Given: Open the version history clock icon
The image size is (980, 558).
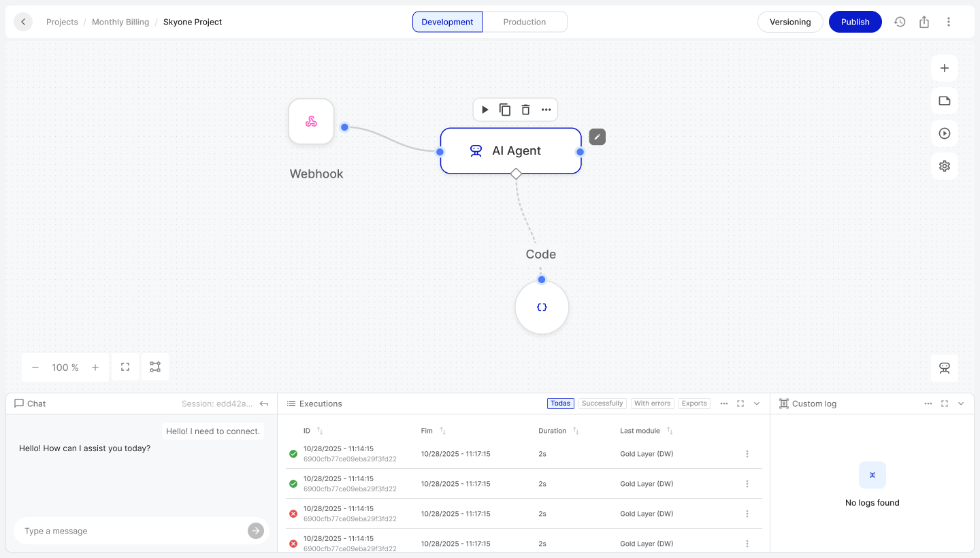Looking at the screenshot, I should coord(900,22).
